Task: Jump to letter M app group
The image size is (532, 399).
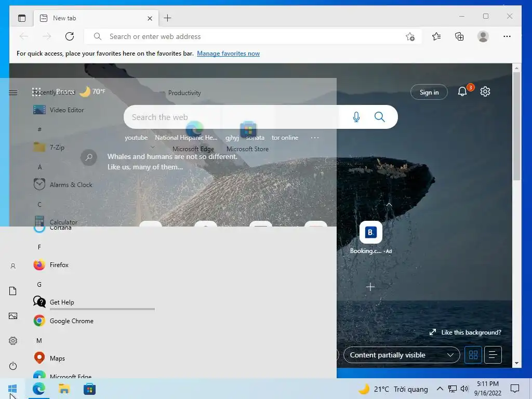Action: 39,340
